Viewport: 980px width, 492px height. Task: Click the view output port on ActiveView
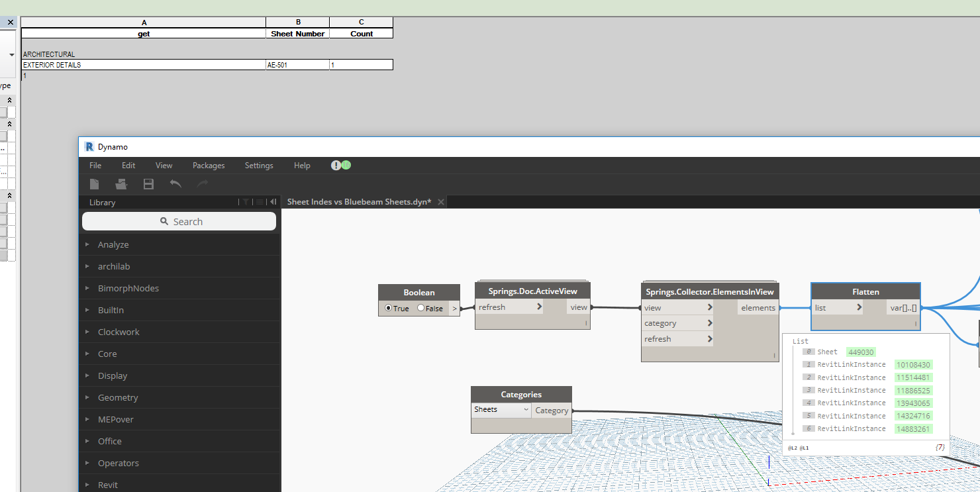pyautogui.click(x=578, y=307)
